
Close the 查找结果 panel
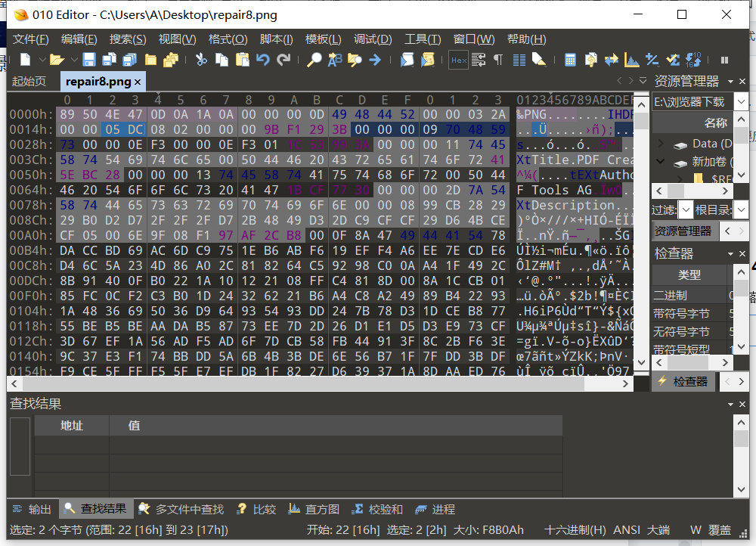[742, 404]
